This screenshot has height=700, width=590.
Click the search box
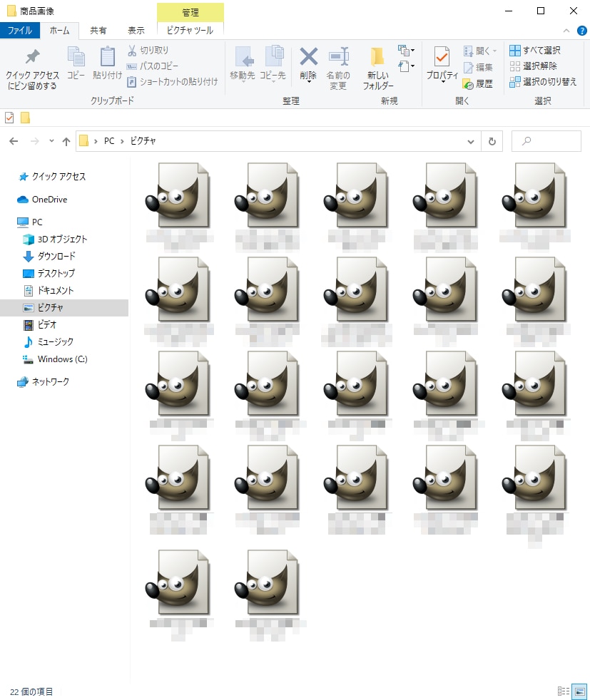pos(546,142)
